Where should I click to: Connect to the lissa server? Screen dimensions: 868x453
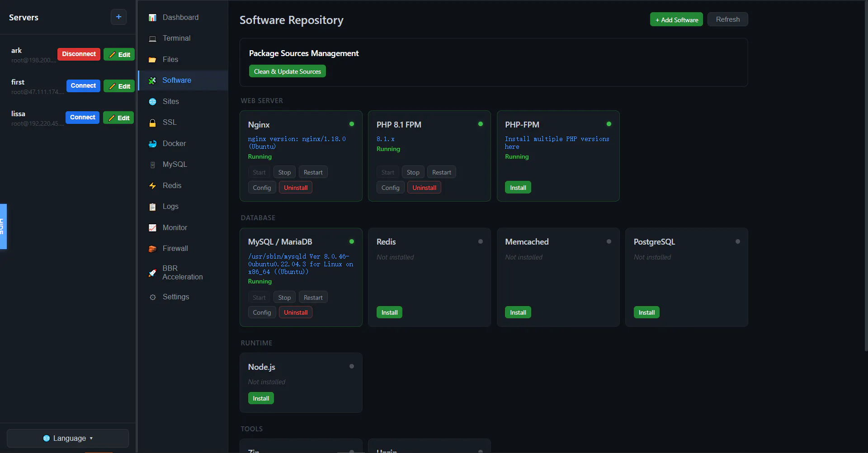pyautogui.click(x=82, y=117)
